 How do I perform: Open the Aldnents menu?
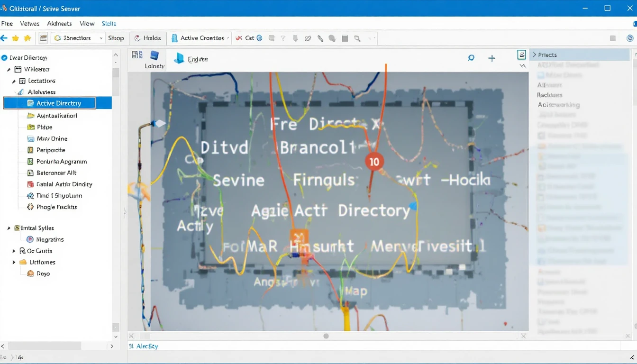tap(59, 23)
